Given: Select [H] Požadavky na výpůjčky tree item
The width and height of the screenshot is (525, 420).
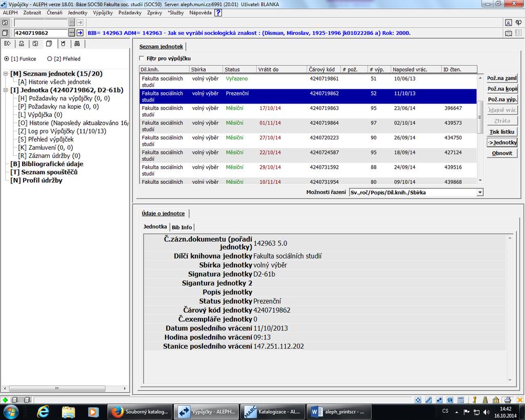Looking at the screenshot, I should coord(64,98).
